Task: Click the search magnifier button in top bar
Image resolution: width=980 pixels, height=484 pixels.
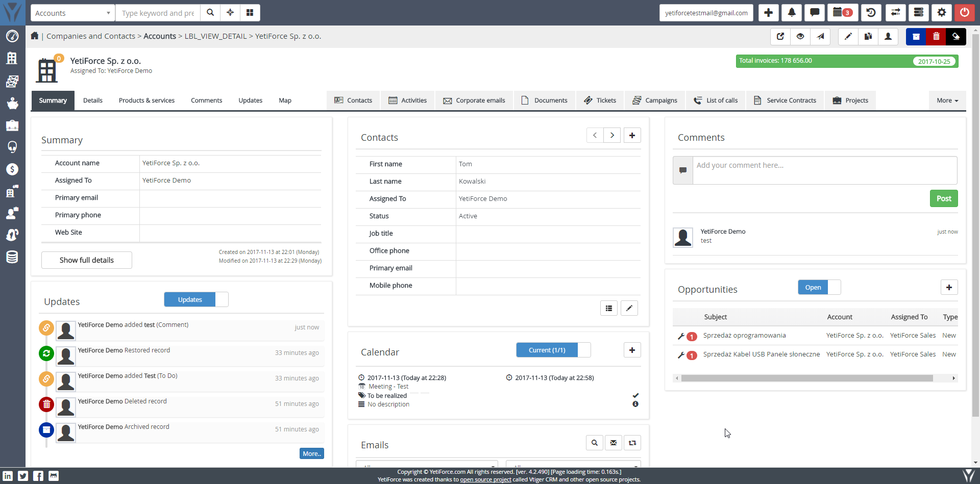Action: pyautogui.click(x=210, y=13)
